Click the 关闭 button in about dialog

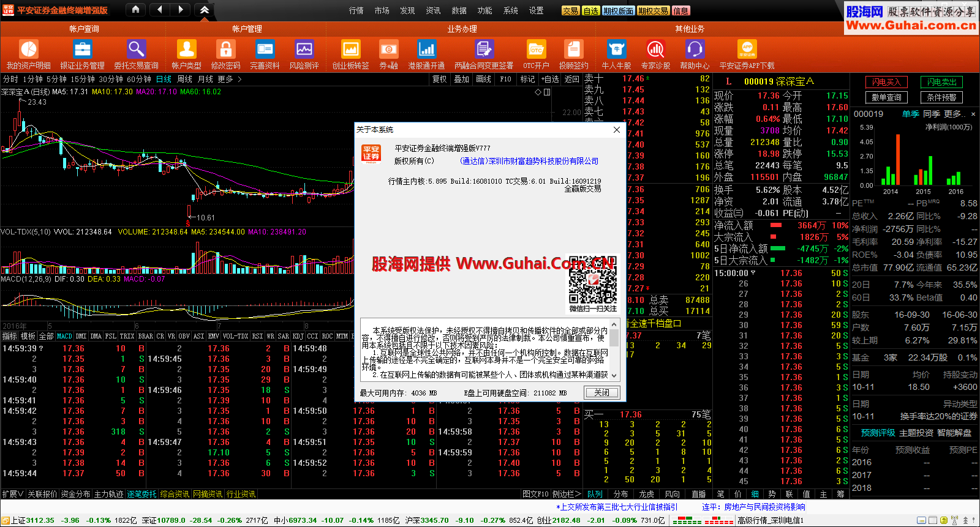tap(602, 392)
